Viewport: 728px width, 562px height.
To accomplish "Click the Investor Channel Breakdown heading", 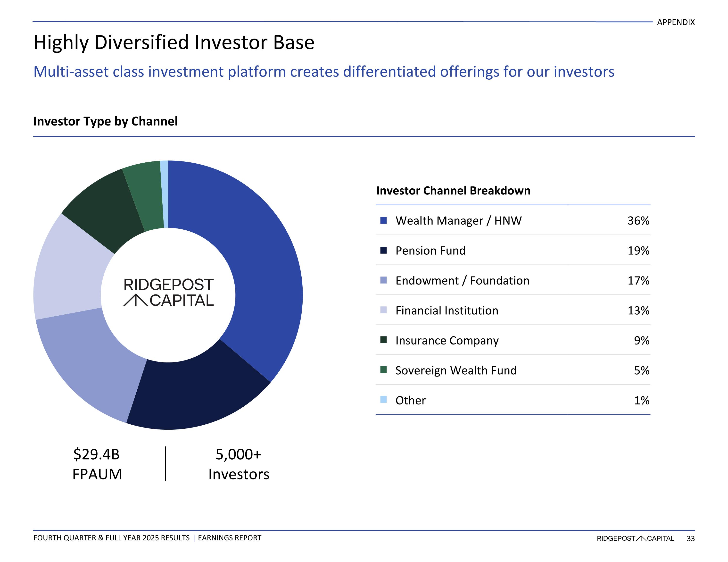I will [453, 191].
